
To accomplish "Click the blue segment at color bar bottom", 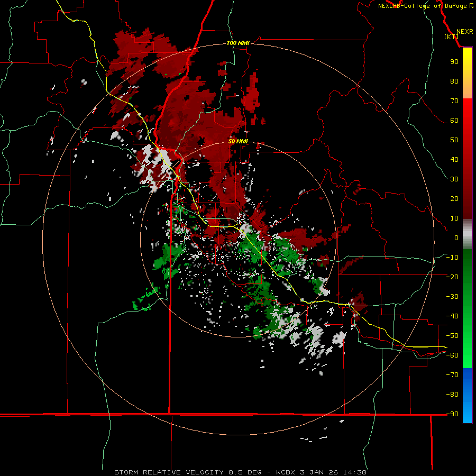I will pyautogui.click(x=467, y=396).
